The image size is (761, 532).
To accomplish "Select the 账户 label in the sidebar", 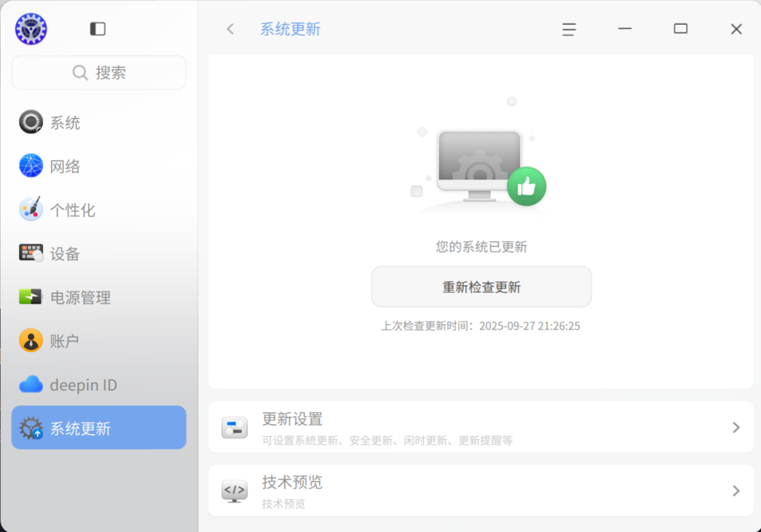I will coord(65,342).
